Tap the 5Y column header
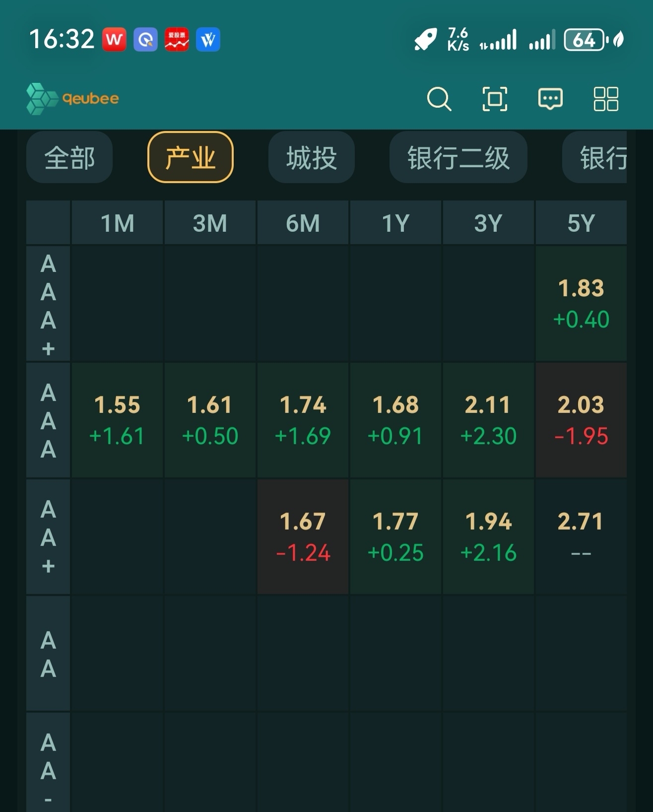 click(581, 223)
